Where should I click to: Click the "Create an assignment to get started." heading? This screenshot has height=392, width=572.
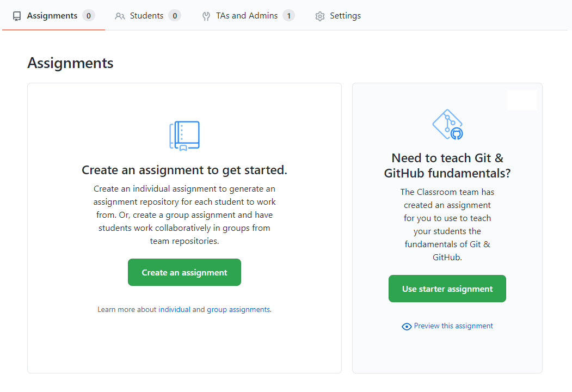click(184, 170)
